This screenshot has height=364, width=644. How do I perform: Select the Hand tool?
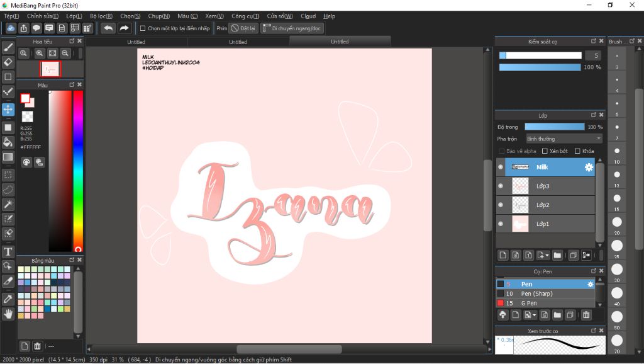[x=8, y=314]
